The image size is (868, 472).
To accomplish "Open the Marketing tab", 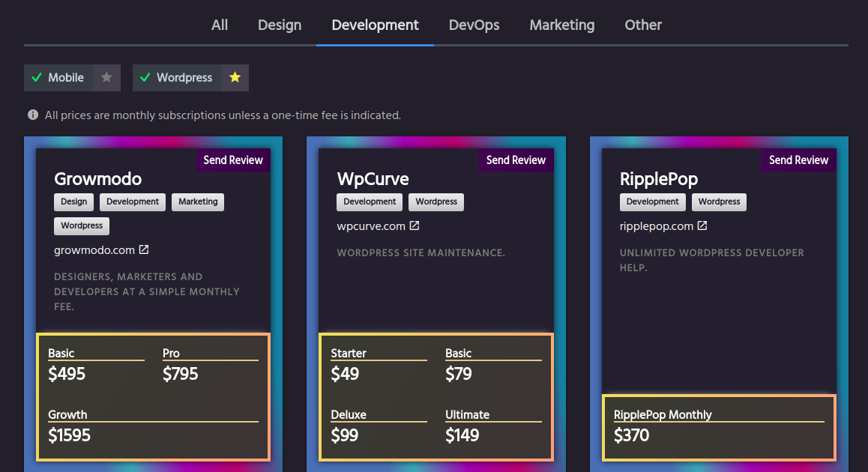I will click(562, 25).
